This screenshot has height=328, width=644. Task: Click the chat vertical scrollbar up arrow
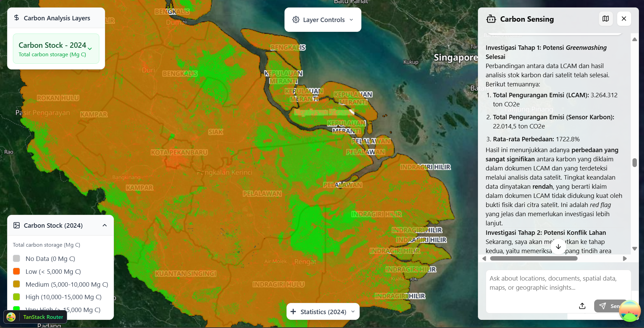point(635,40)
